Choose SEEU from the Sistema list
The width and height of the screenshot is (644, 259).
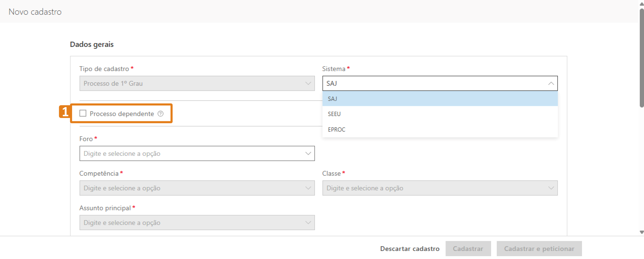tap(334, 114)
